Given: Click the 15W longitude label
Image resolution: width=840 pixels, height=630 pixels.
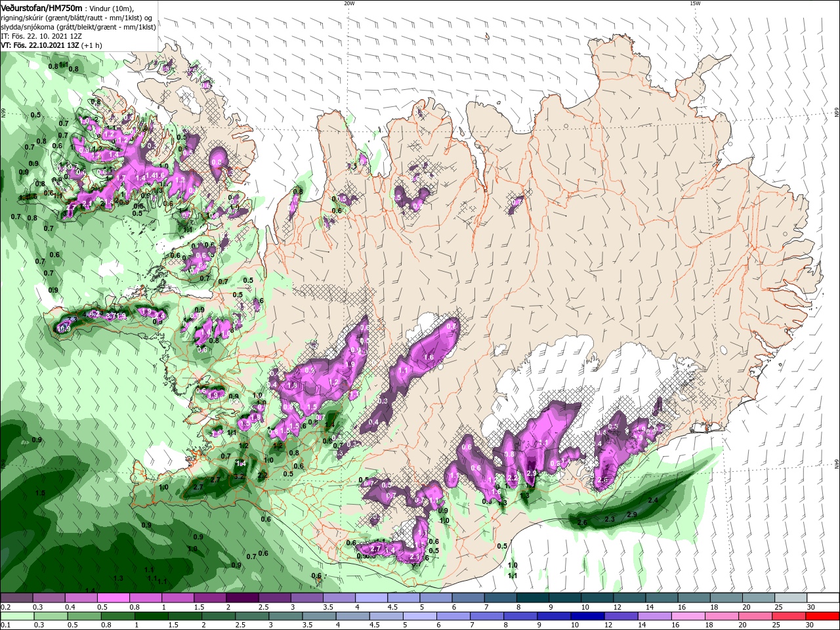Looking at the screenshot, I should click(x=695, y=3).
